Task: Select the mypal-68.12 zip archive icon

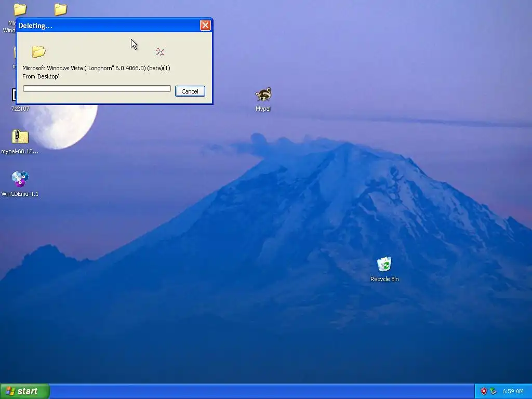Action: (x=20, y=137)
